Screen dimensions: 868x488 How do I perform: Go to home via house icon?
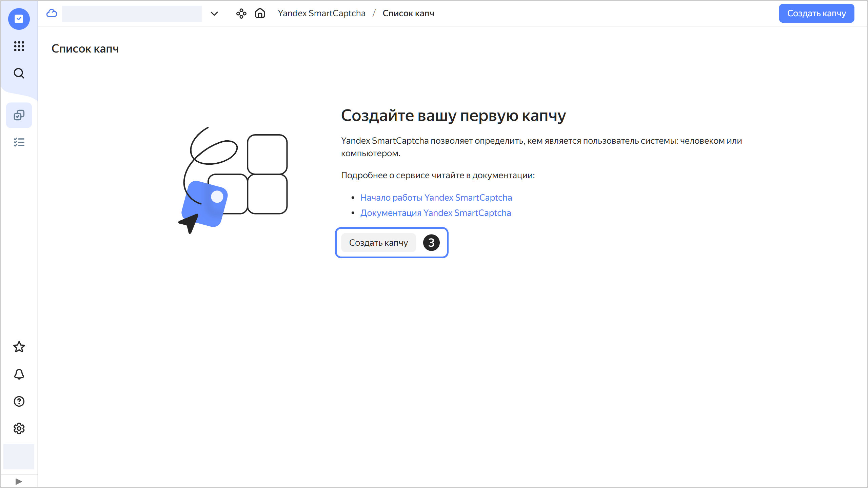pos(260,14)
